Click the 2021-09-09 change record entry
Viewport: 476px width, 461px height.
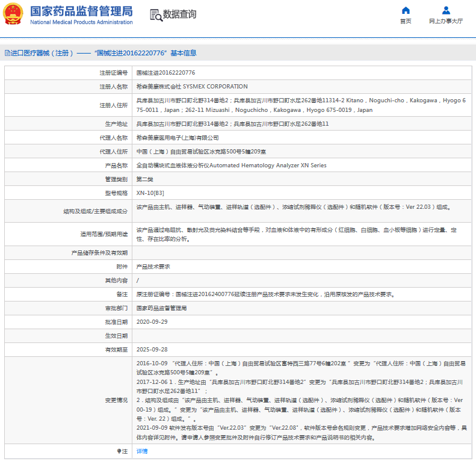[x=301, y=433]
